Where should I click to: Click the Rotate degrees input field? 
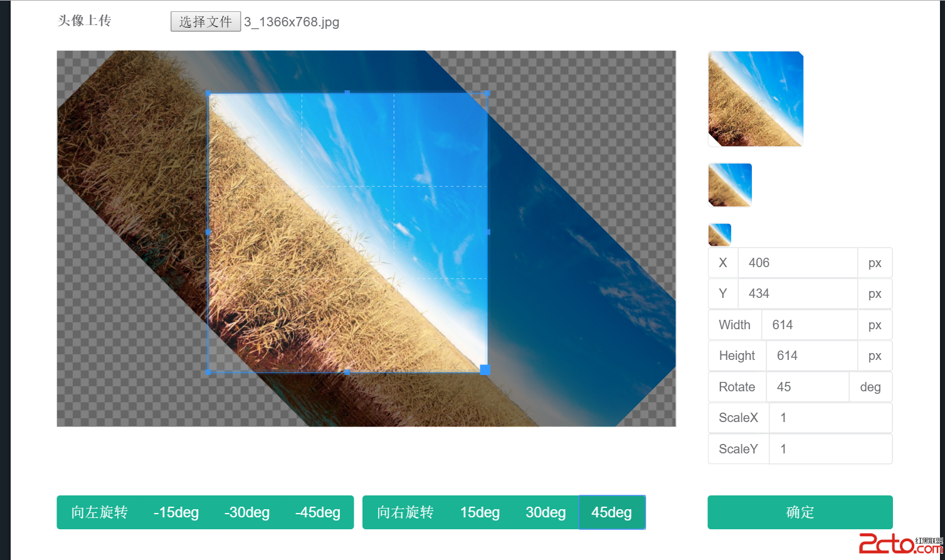point(808,387)
